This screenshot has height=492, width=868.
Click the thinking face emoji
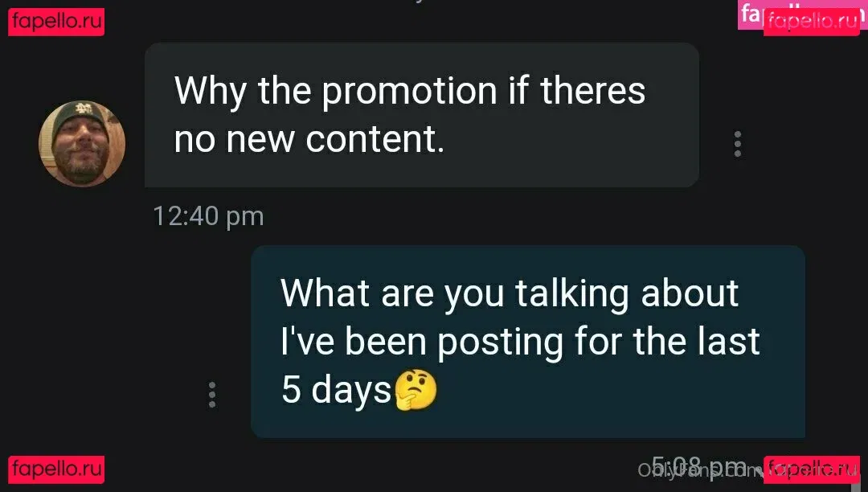(416, 391)
